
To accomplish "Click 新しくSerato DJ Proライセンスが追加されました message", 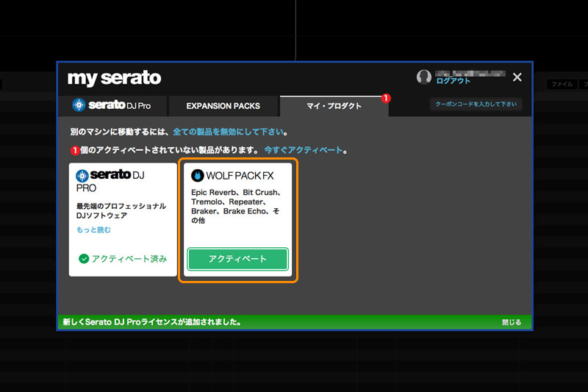I will tap(152, 322).
